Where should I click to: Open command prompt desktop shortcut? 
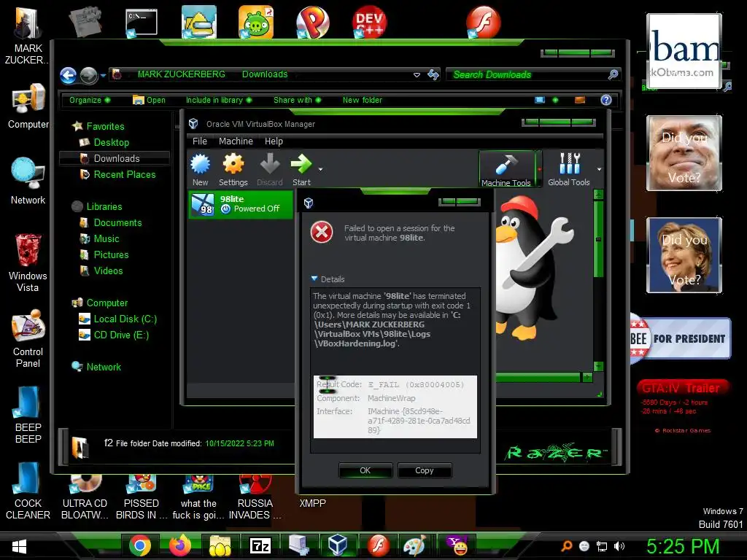click(142, 23)
